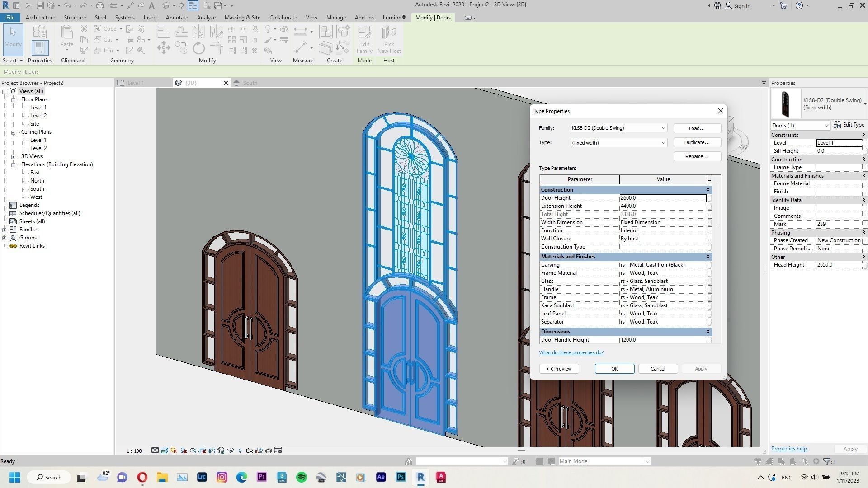Open Edit Family mode
This screenshot has width=868, height=488.
(364, 40)
